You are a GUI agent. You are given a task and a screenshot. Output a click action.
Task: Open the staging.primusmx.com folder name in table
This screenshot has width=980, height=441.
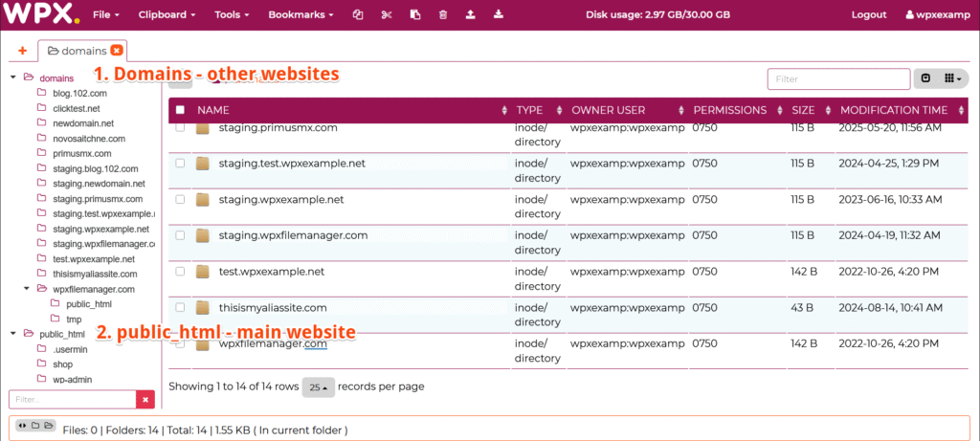click(x=278, y=127)
